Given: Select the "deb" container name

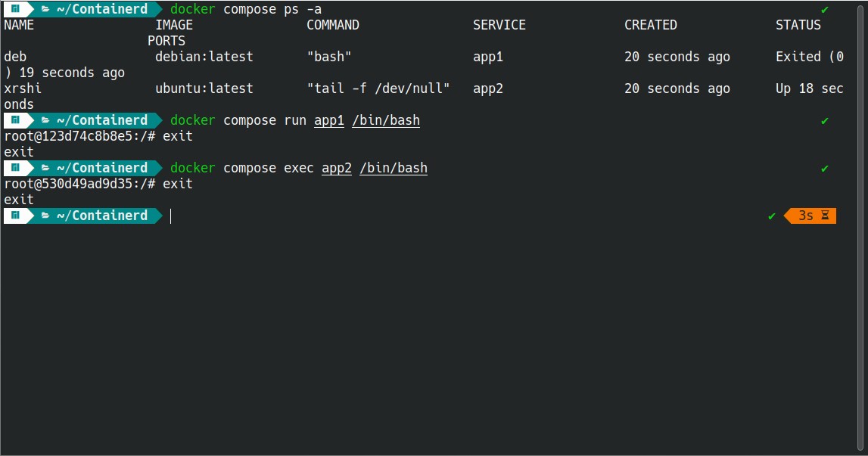Looking at the screenshot, I should [x=15, y=57].
